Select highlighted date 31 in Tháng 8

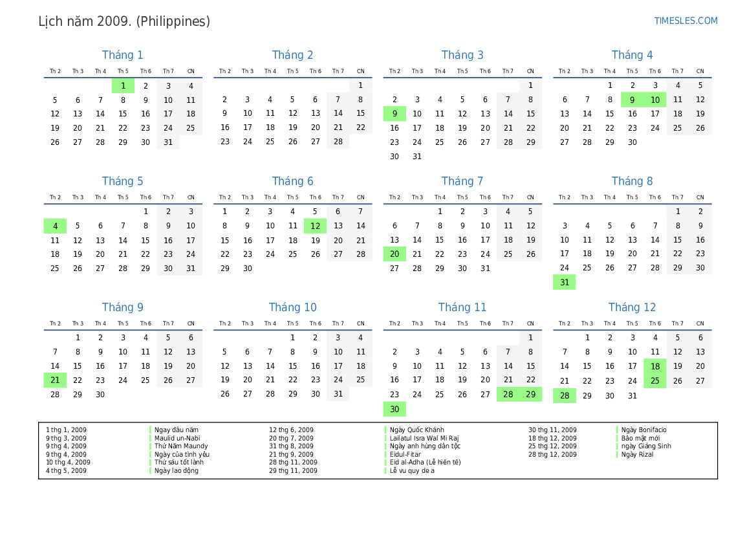(x=564, y=283)
